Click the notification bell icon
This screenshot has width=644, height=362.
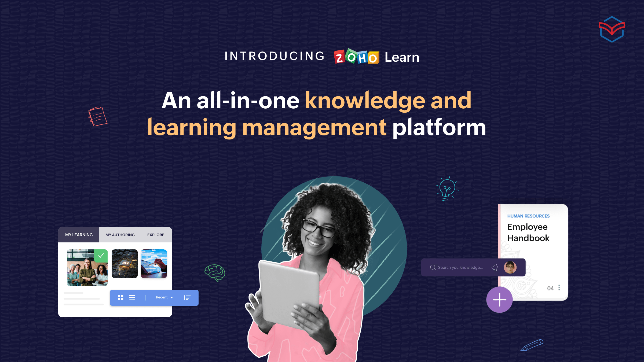[495, 267]
